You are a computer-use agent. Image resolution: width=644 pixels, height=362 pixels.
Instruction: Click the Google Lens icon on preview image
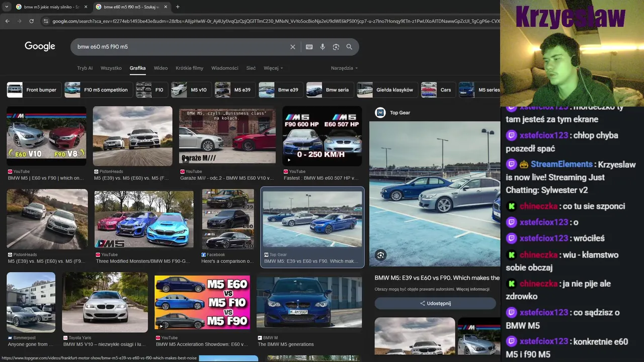click(380, 255)
